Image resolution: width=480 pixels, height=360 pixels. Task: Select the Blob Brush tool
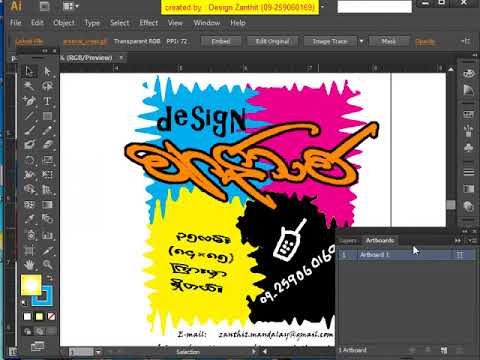(x=29, y=145)
